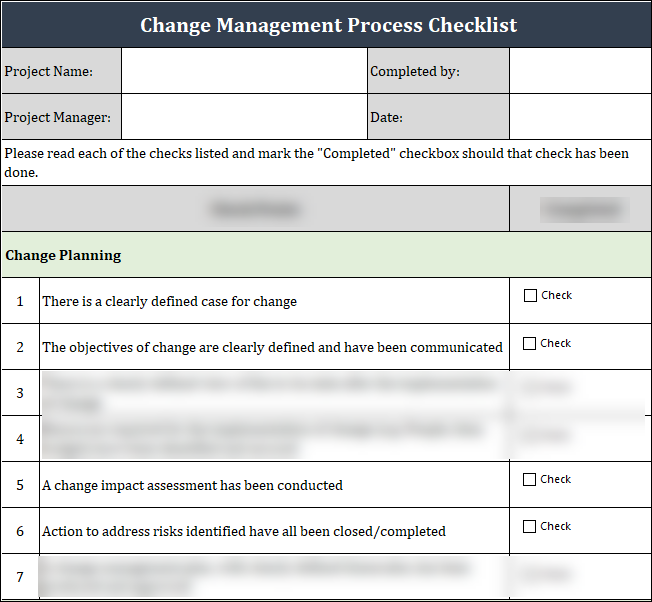Select the 'A change impact assessment has been conducted' text
This screenshot has width=652, height=602.
(192, 485)
